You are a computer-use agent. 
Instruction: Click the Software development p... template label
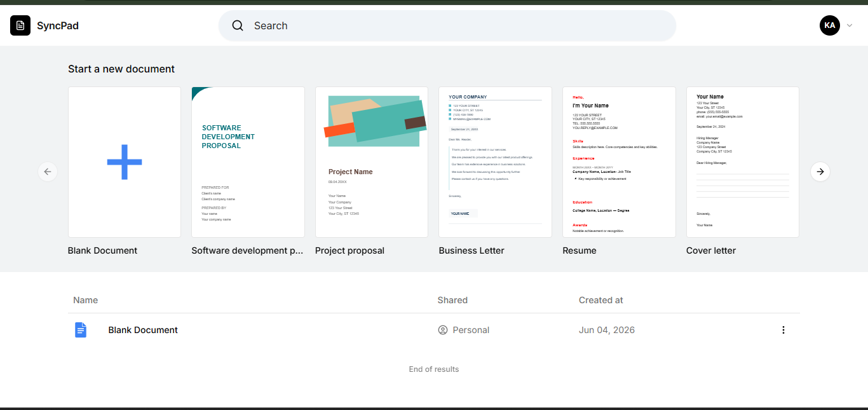[x=247, y=250]
